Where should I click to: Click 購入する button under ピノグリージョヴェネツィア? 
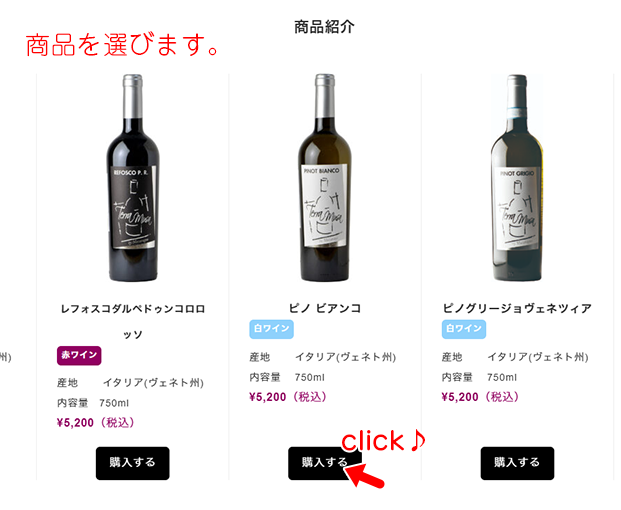click(517, 463)
